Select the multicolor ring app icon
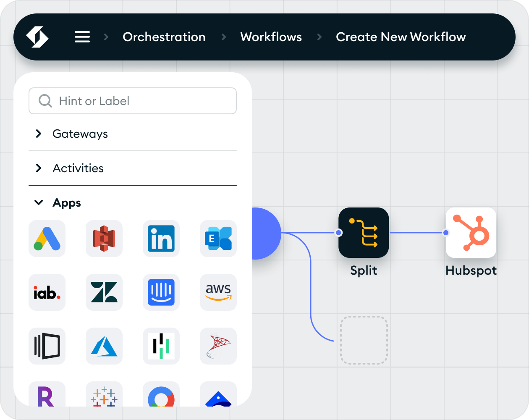The height and width of the screenshot is (420, 529). tap(161, 395)
